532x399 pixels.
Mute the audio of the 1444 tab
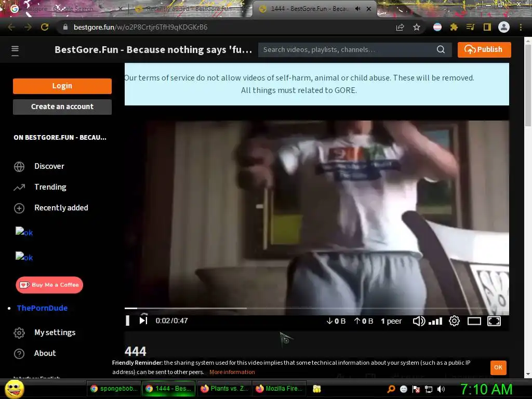point(357,9)
